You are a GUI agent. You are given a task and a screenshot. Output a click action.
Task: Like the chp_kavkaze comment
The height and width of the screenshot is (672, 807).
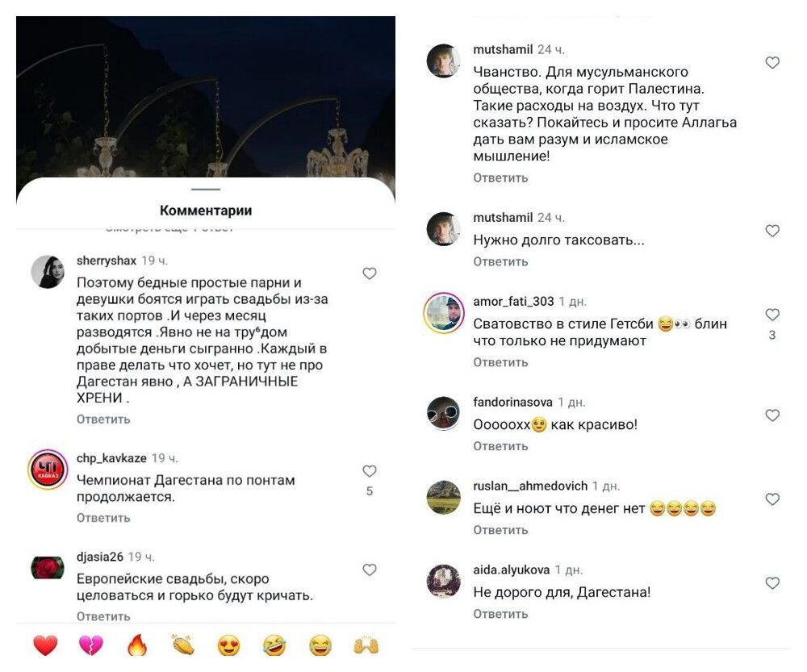point(370,471)
